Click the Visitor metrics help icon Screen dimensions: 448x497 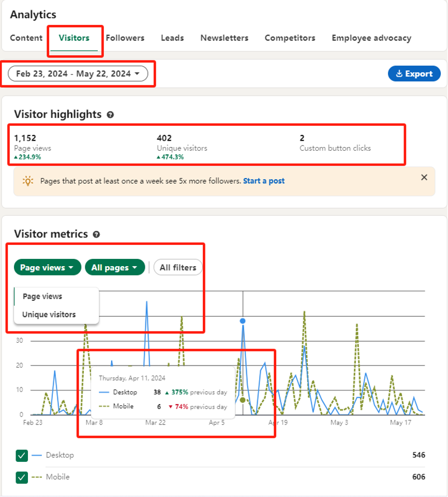(x=96, y=235)
